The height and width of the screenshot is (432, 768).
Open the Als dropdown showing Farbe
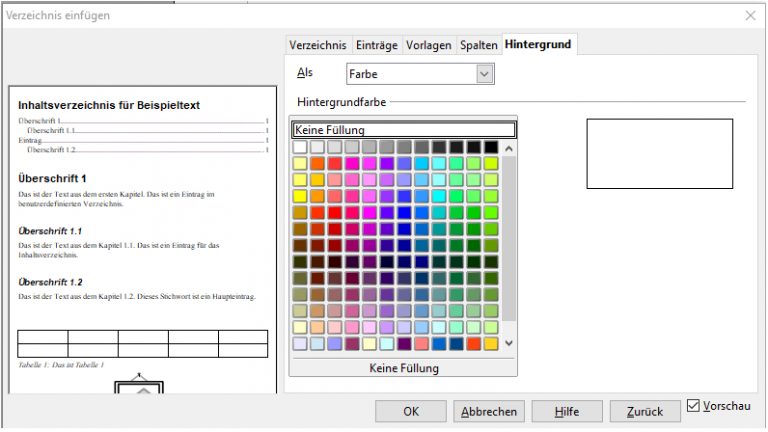[x=420, y=74]
